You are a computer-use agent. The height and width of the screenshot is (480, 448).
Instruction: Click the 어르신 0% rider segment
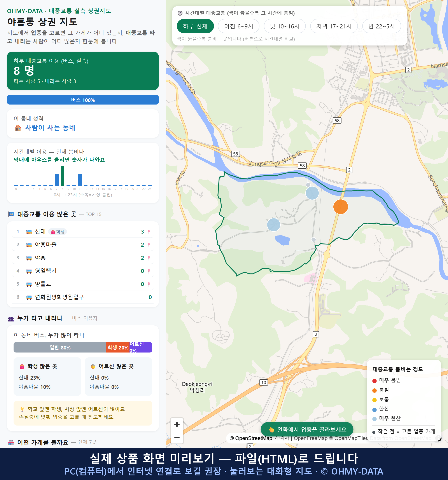141,347
